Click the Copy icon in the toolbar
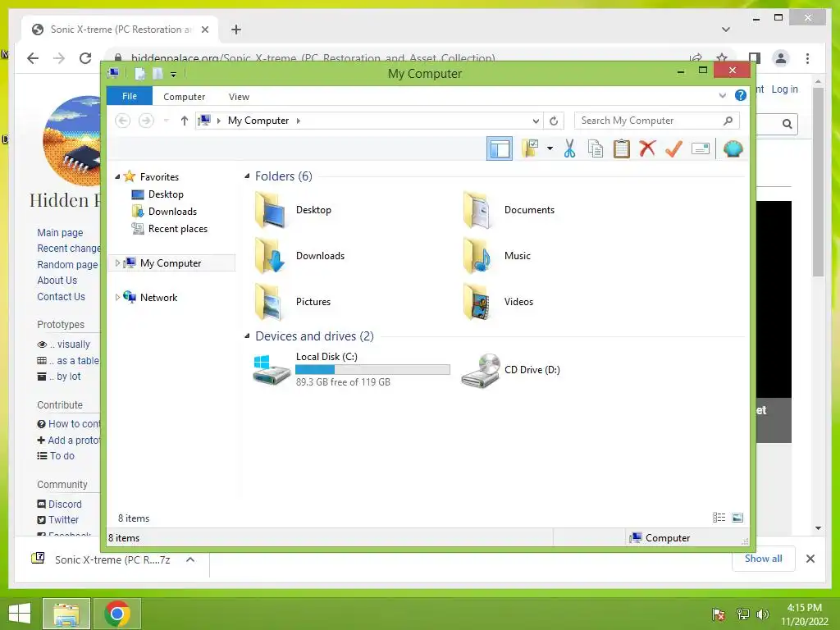The width and height of the screenshot is (840, 630). 596,148
